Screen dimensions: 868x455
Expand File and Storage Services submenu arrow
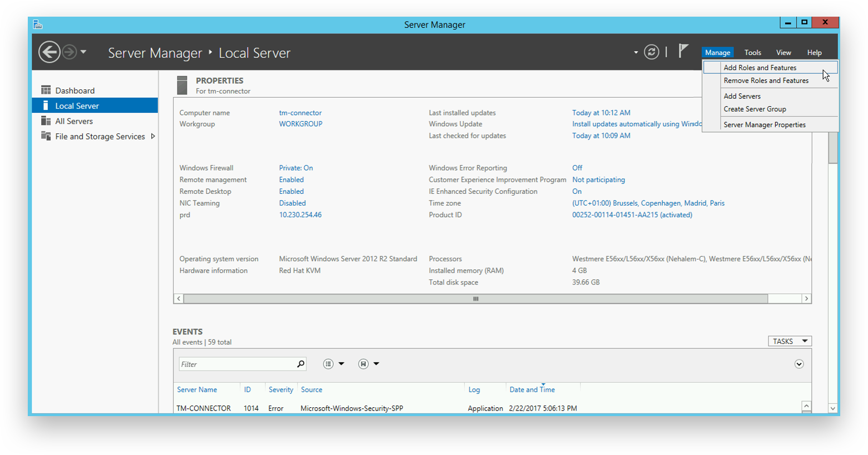(x=153, y=136)
